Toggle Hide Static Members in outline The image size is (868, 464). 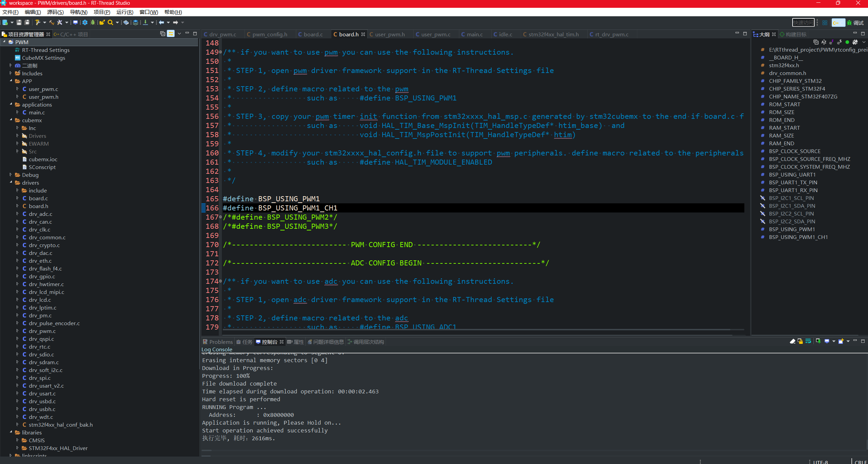[839, 42]
